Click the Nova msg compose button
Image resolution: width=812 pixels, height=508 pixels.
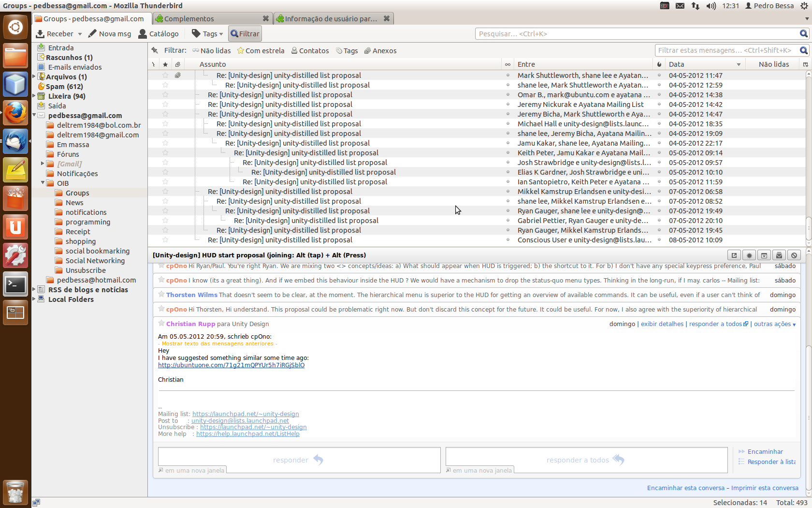(x=110, y=34)
